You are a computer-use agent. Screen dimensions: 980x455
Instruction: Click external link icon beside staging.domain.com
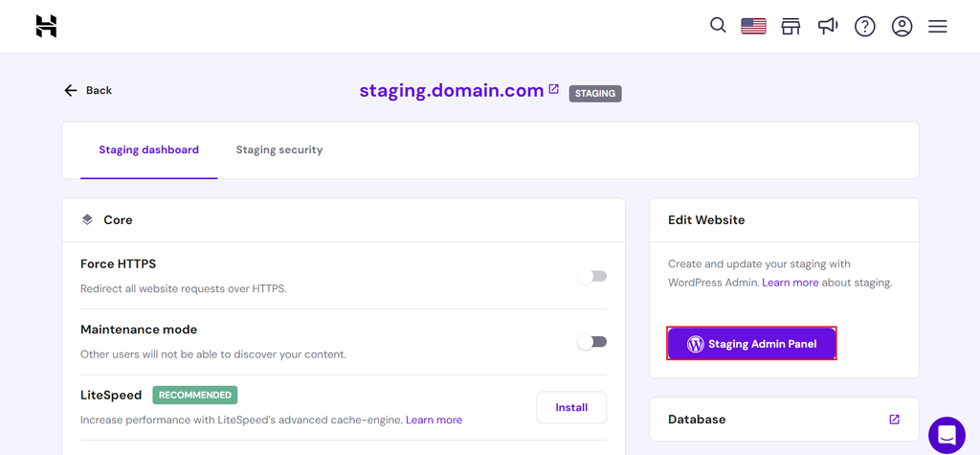click(553, 89)
